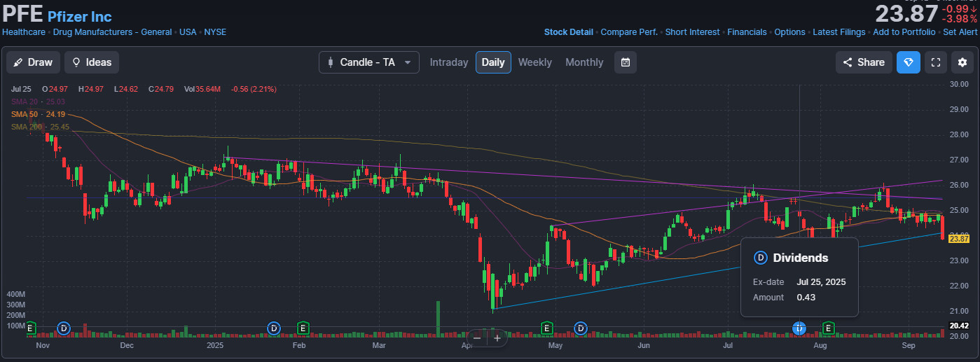This screenshot has width=980, height=362.
Task: Open Financials link
Action: pyautogui.click(x=747, y=32)
